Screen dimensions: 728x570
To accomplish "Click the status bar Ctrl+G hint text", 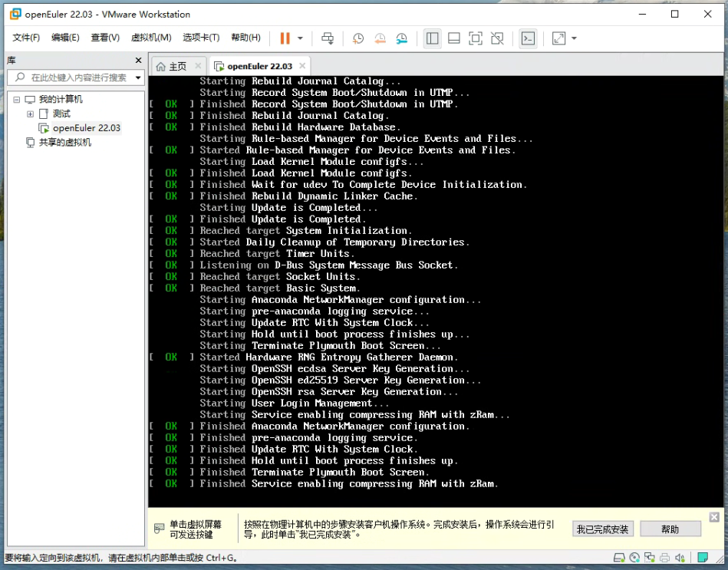I will [x=122, y=558].
